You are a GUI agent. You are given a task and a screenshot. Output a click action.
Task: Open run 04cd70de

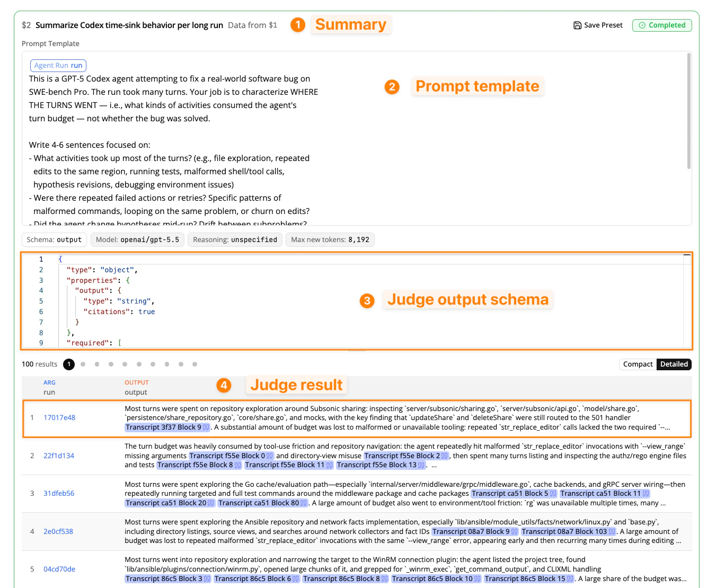59,569
